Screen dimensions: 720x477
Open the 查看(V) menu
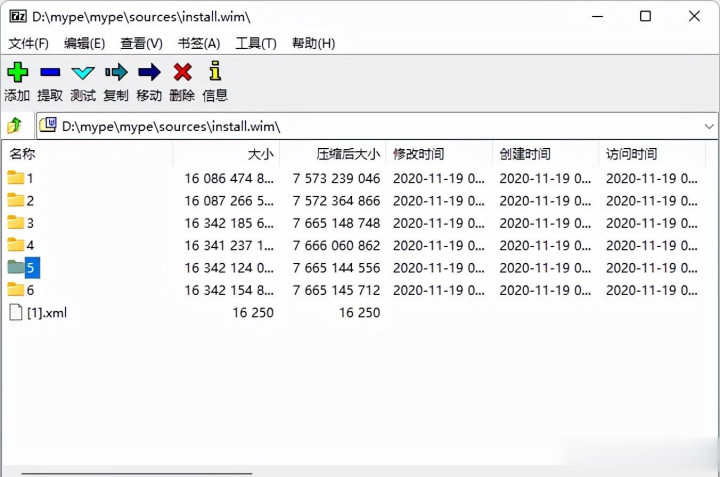click(141, 44)
